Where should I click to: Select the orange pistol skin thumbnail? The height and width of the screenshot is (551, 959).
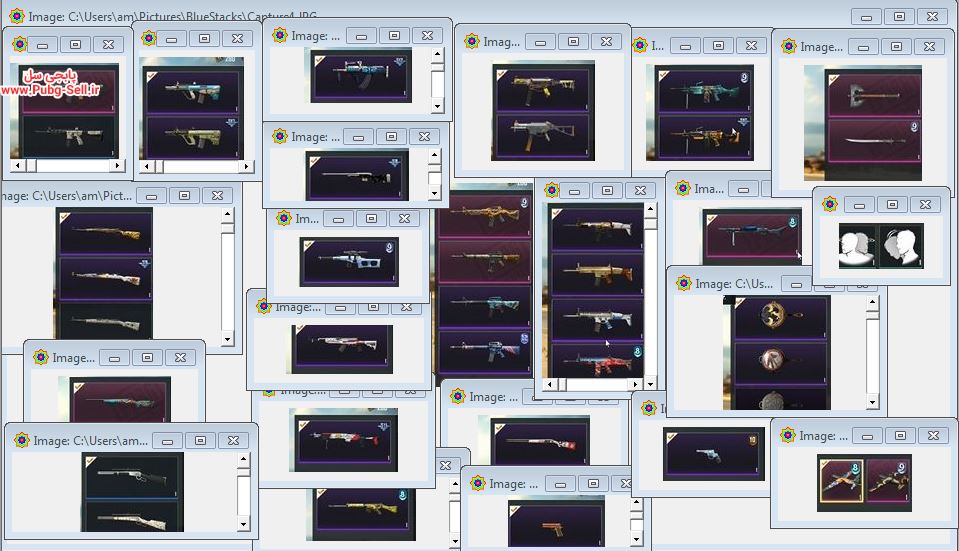[555, 525]
